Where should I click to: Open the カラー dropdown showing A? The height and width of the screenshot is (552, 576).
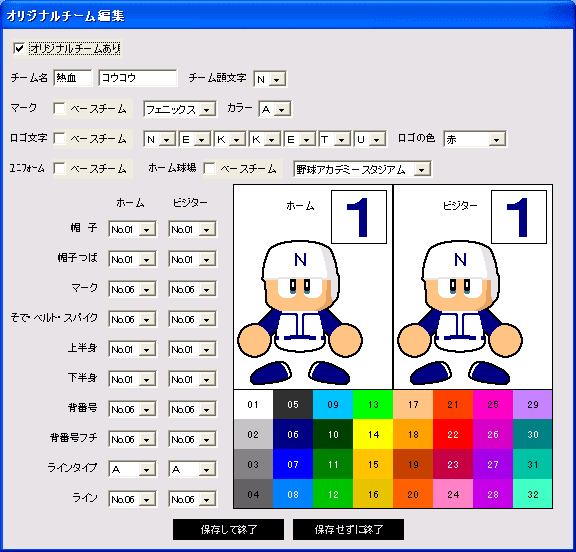coord(275,109)
